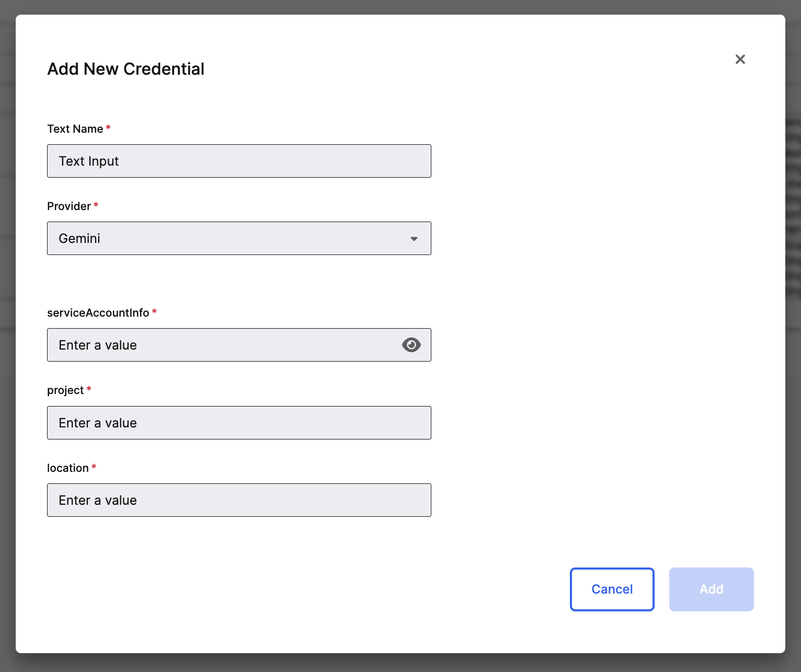The width and height of the screenshot is (801, 672).
Task: Click the required asterisk next to Provider
Action: tap(96, 205)
